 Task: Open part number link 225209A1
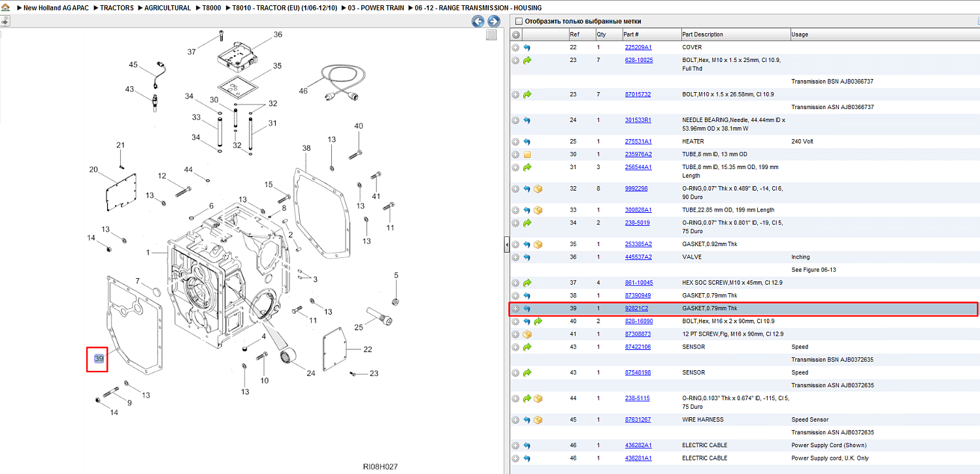point(638,48)
